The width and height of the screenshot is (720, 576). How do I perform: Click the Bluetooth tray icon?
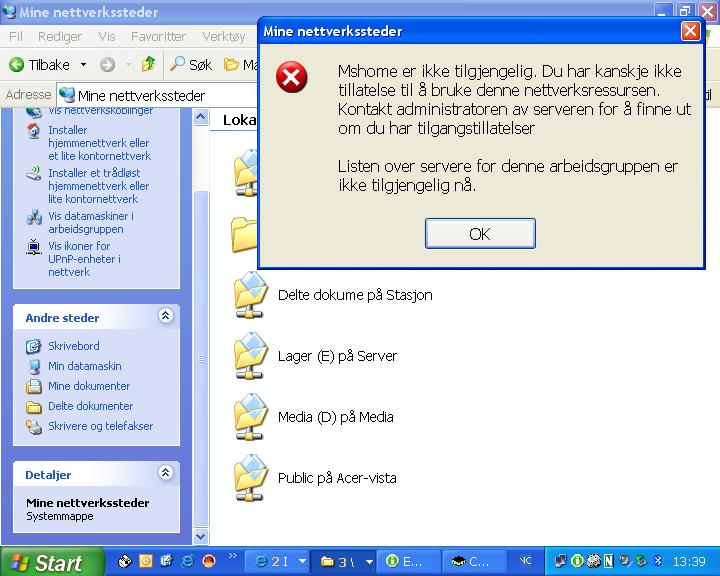pyautogui.click(x=658, y=561)
